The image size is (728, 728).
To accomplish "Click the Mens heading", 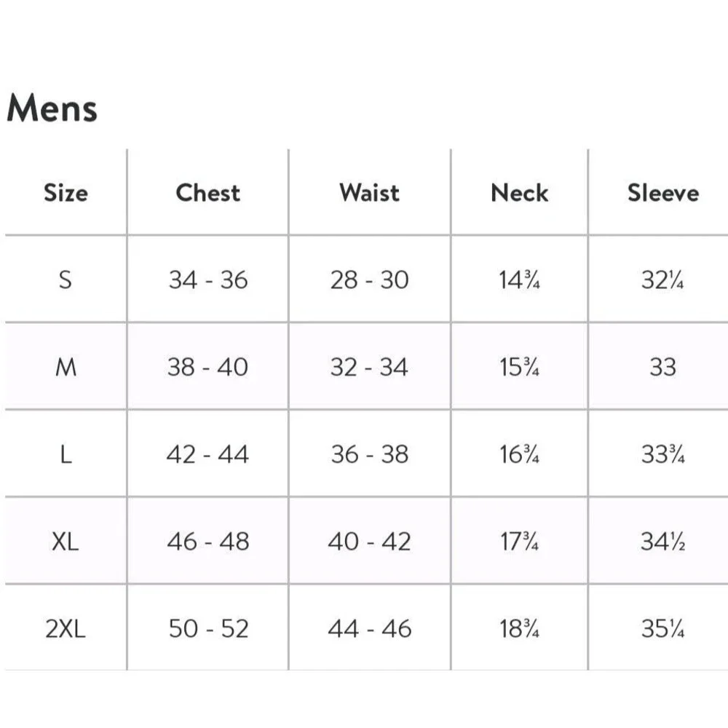I will (x=52, y=108).
